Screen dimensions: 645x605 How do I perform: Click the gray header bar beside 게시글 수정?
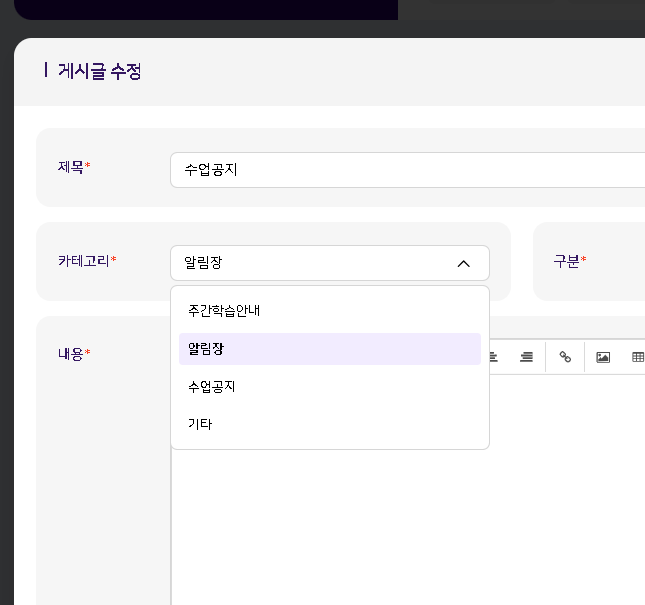[x=400, y=72]
